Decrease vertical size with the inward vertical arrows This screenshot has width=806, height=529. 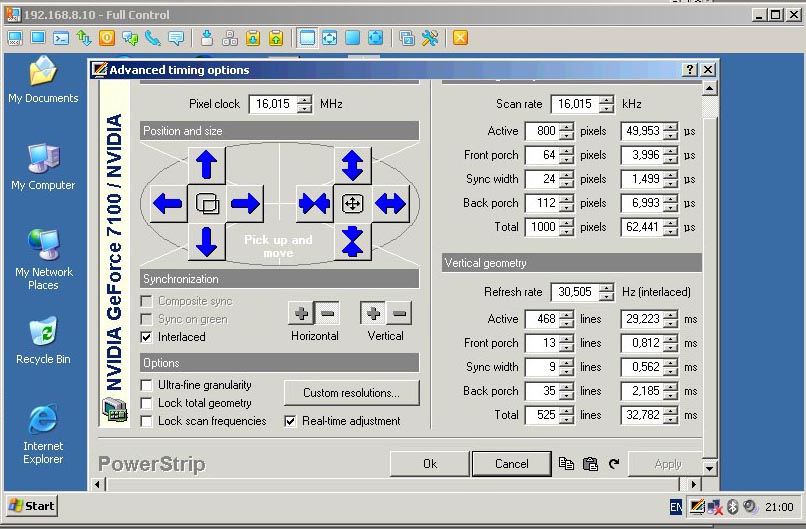(x=352, y=242)
